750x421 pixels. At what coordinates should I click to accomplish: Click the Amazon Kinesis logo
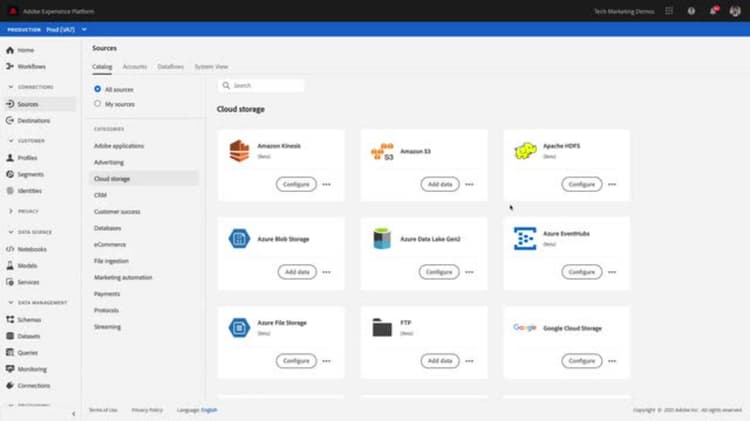pyautogui.click(x=239, y=151)
